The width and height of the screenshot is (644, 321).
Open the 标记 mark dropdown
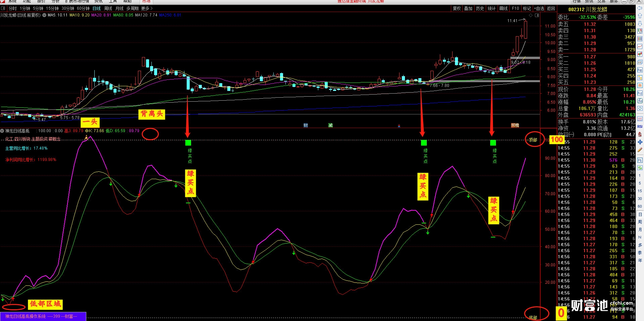coord(527,8)
